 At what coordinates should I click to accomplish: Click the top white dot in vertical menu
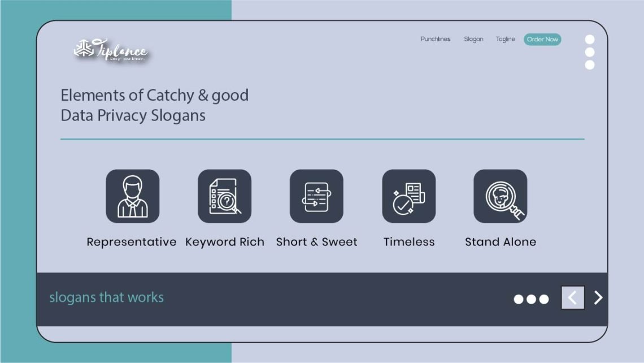[x=589, y=40]
